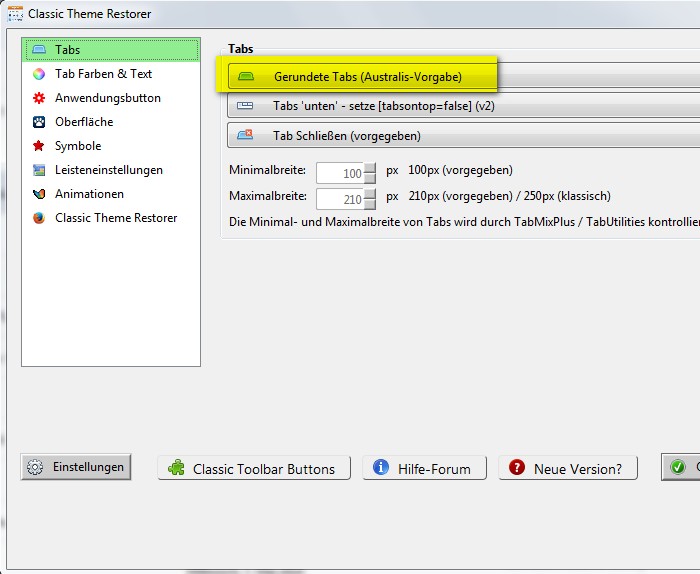Click the Classic Theme Restorer title bar icon
The height and width of the screenshot is (574, 700).
[x=15, y=13]
